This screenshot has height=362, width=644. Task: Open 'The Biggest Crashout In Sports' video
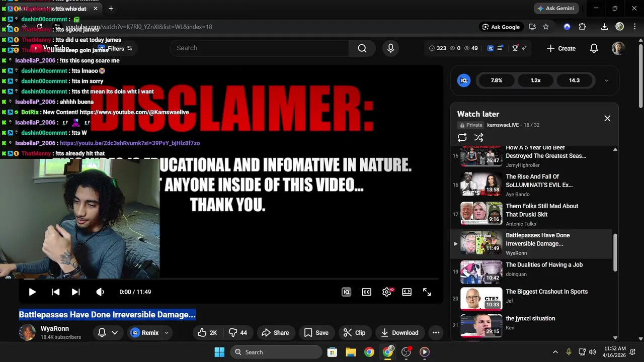pyautogui.click(x=531, y=299)
